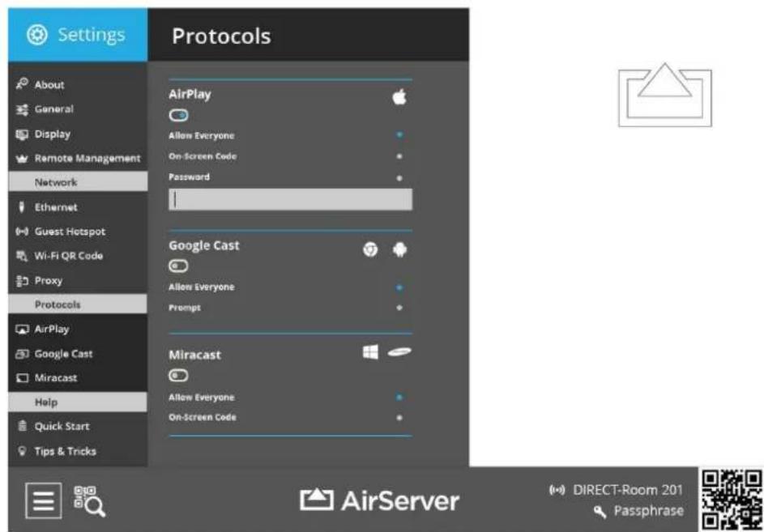Viewport: 764px width, 532px height.
Task: Click the AirPlay sidebar icon
Action: pos(22,330)
